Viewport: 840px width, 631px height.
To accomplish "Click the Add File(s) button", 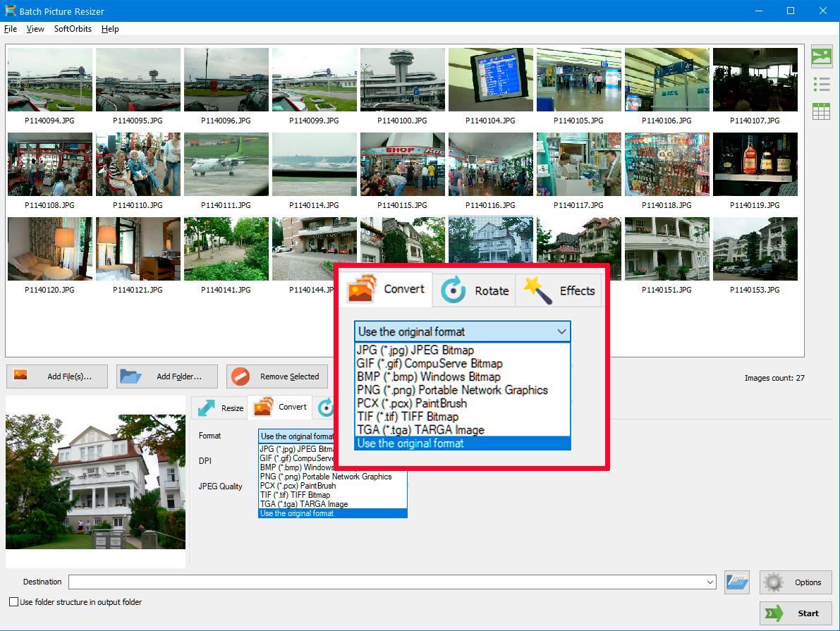I will click(57, 376).
